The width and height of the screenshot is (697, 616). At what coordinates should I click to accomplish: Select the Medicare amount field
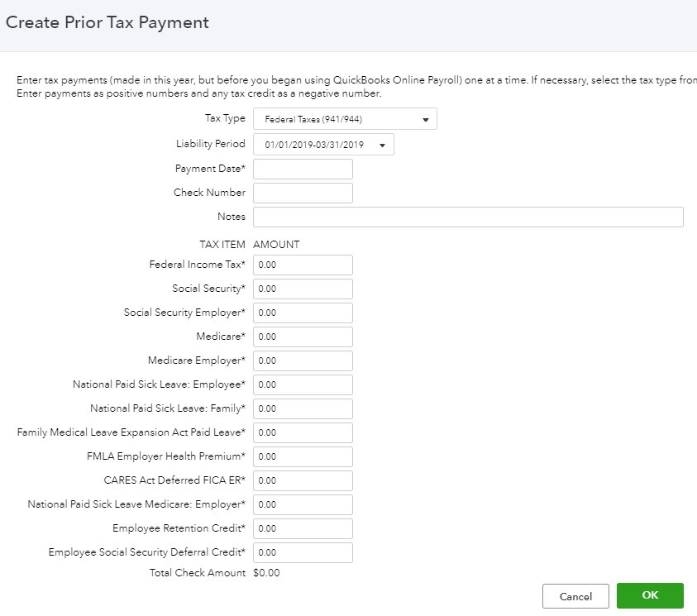click(303, 337)
